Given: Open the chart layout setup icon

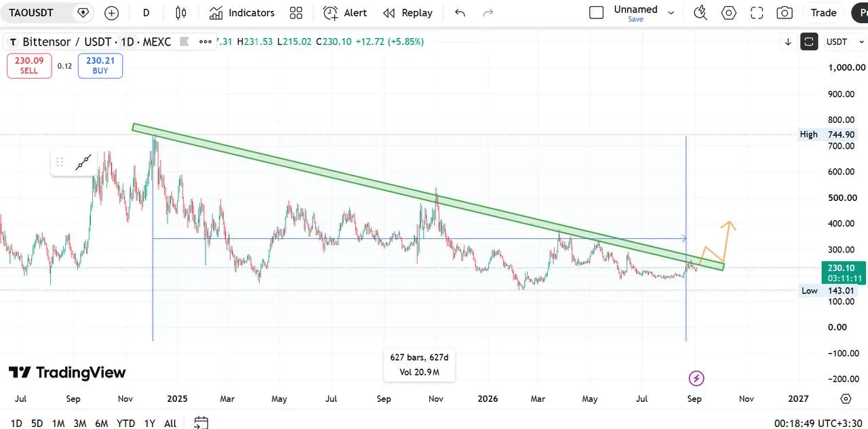Looking at the screenshot, I should coord(597,13).
